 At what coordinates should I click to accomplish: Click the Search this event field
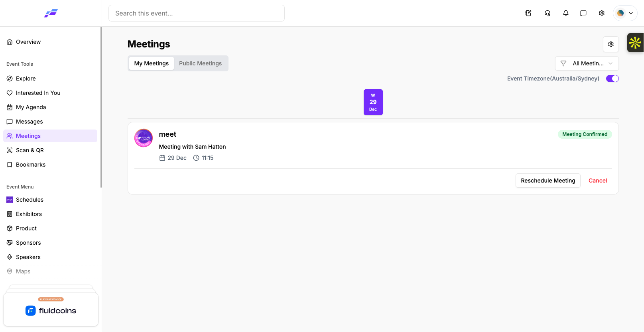point(197,13)
